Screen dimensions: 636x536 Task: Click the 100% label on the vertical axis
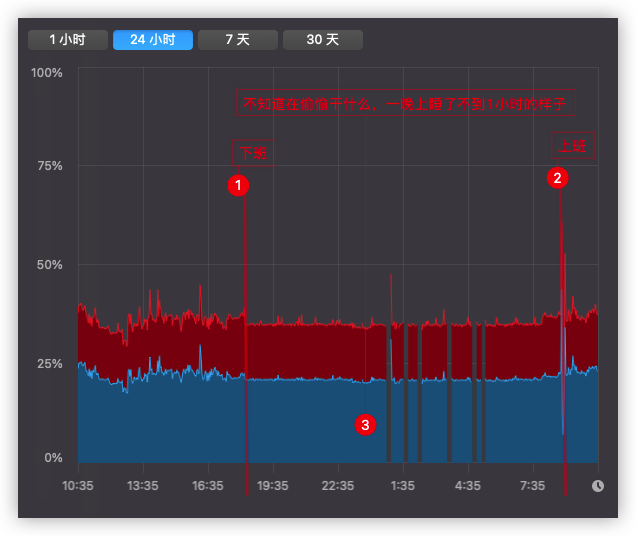(47, 73)
